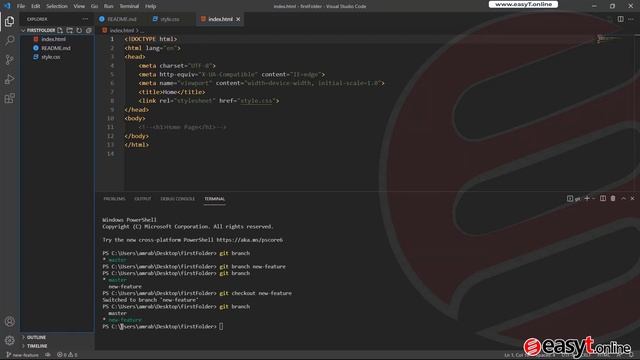
Task: Close the terminal panel
Action: 633,198
